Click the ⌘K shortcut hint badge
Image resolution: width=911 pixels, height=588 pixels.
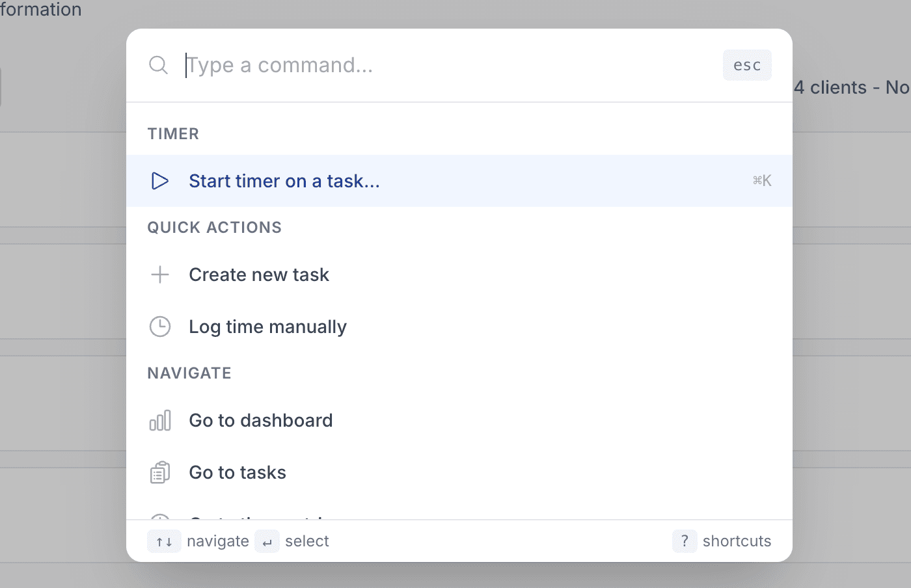pos(762,181)
